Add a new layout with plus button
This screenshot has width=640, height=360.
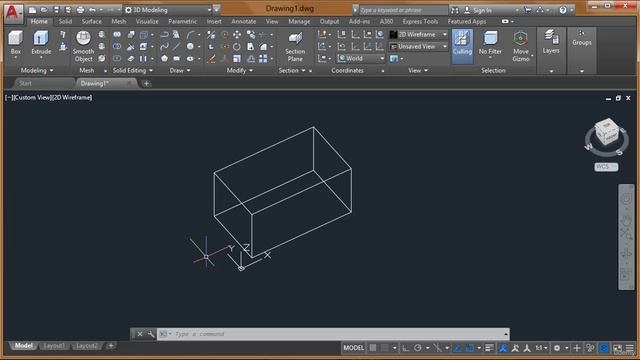point(111,346)
